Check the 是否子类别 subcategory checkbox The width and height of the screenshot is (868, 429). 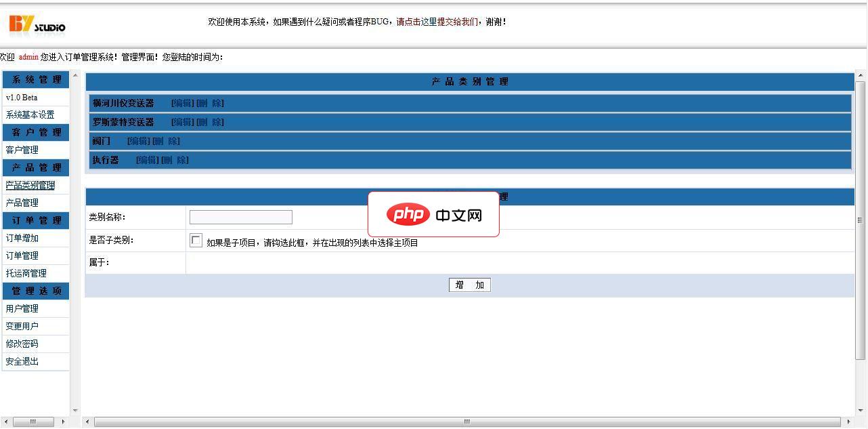pos(196,240)
